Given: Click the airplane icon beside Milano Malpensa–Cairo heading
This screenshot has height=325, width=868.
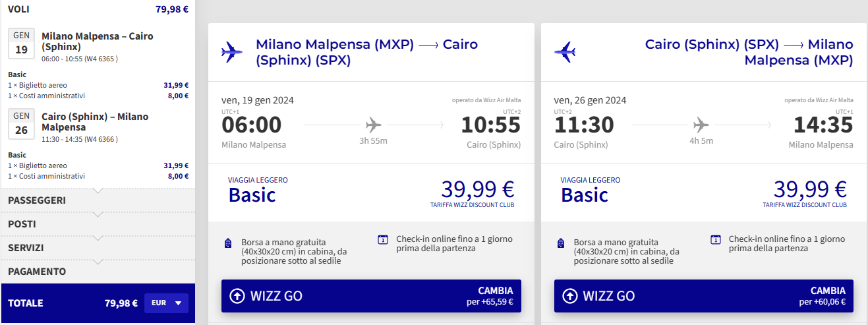Looking at the screenshot, I should click(232, 51).
